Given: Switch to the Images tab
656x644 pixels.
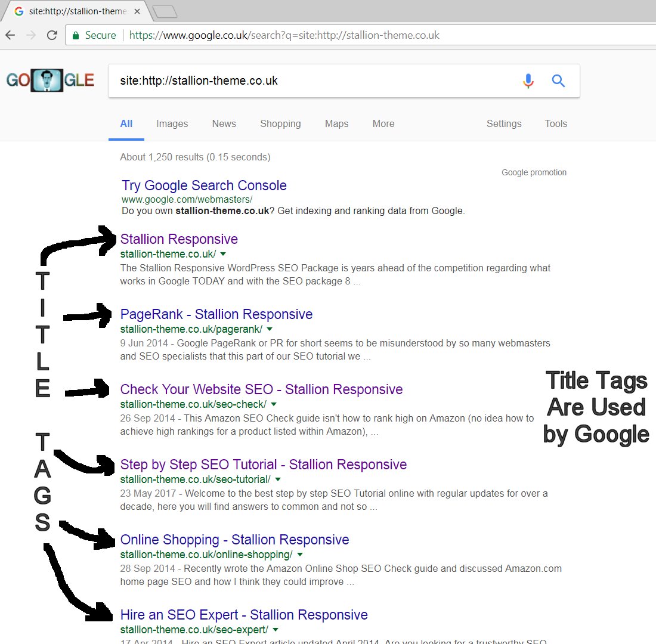Looking at the screenshot, I should pos(172,124).
